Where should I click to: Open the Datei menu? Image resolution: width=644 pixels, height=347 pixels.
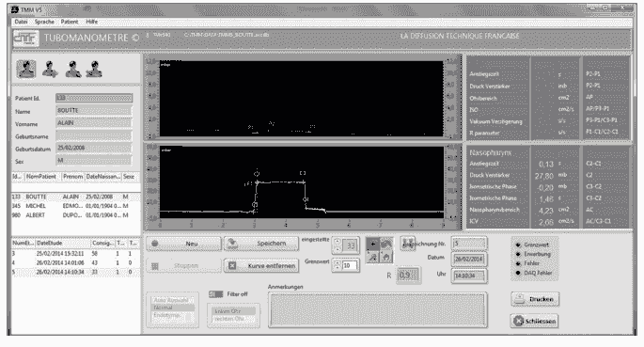(21, 22)
